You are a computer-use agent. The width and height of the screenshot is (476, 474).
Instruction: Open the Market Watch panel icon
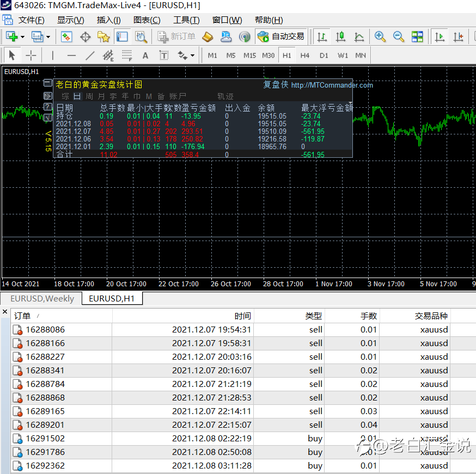(x=66, y=36)
